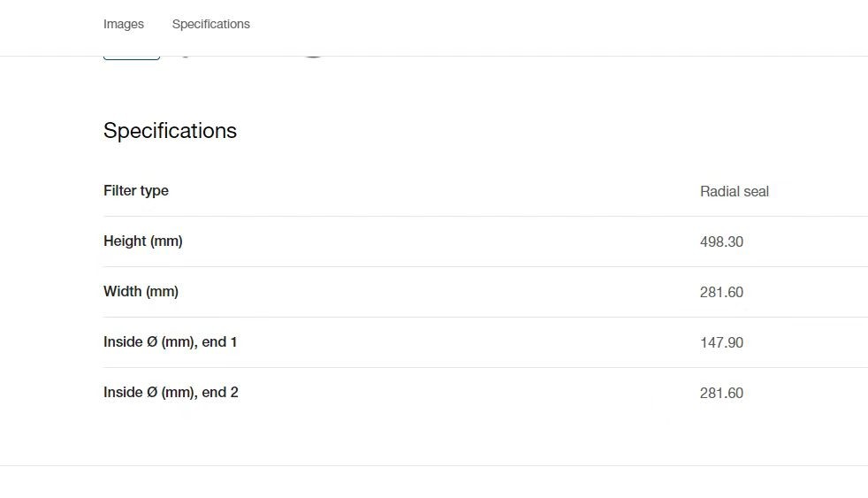Select the Width row value 281.60
868x498 pixels.
pos(721,293)
